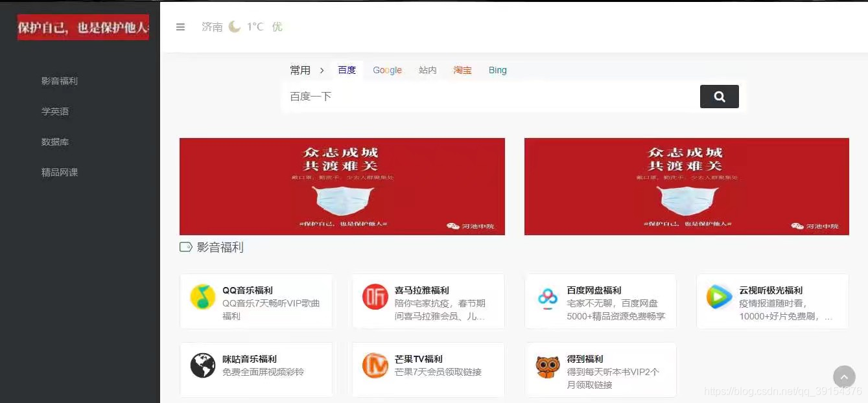The width and height of the screenshot is (868, 403).
Task: Click description QQ音乐7天畅听VIP歌曲福利
Action: coord(271,310)
